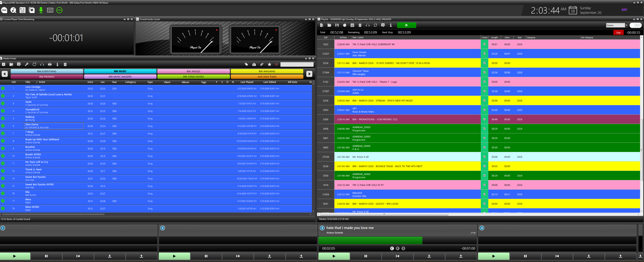Show previous category tabs with left arrow
The image size is (644, 262).
(5, 74)
